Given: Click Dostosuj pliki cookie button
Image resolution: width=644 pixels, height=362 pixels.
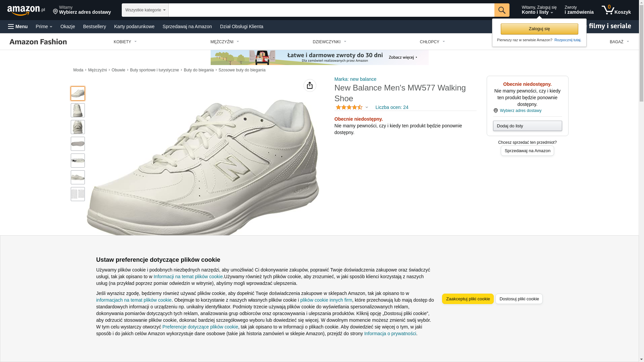Looking at the screenshot, I should pos(519,299).
